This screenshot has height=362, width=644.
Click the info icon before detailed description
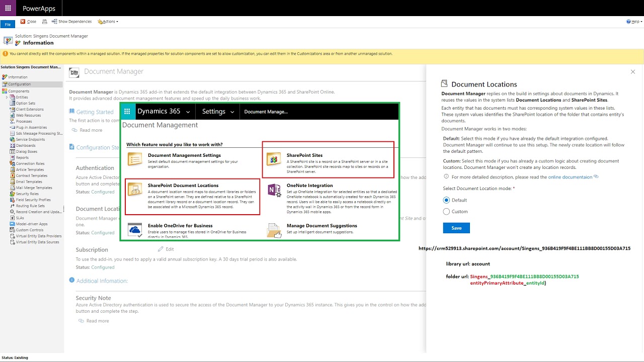coord(446,176)
